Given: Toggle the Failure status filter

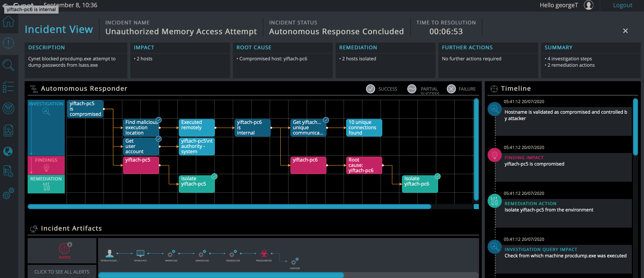Looking at the screenshot, I should pos(451,89).
